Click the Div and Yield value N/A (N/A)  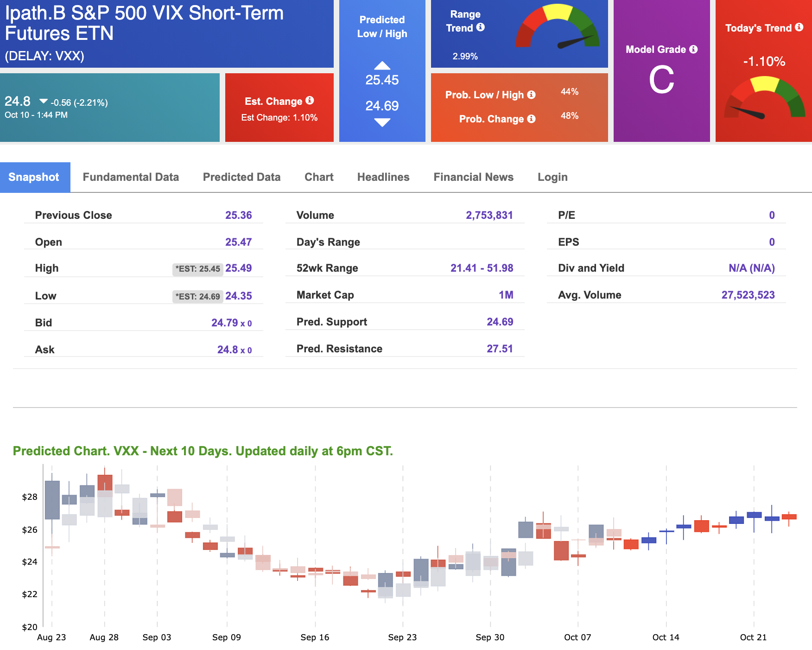(751, 268)
